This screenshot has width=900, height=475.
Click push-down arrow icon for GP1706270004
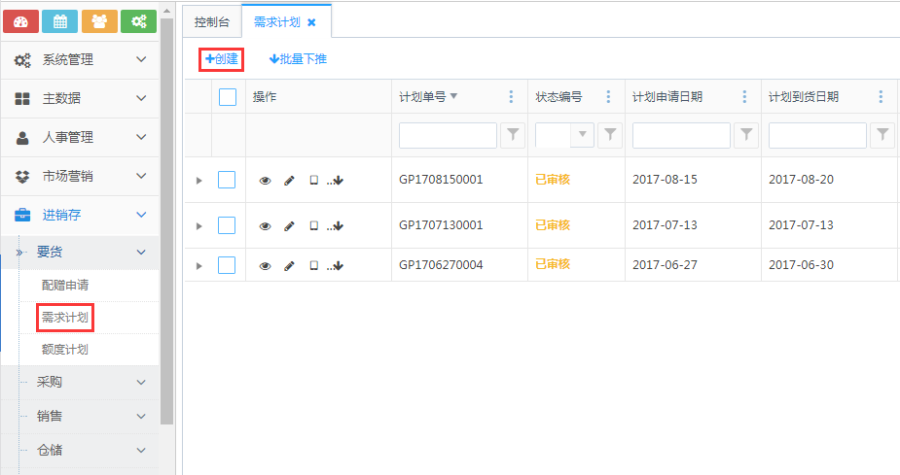click(338, 266)
